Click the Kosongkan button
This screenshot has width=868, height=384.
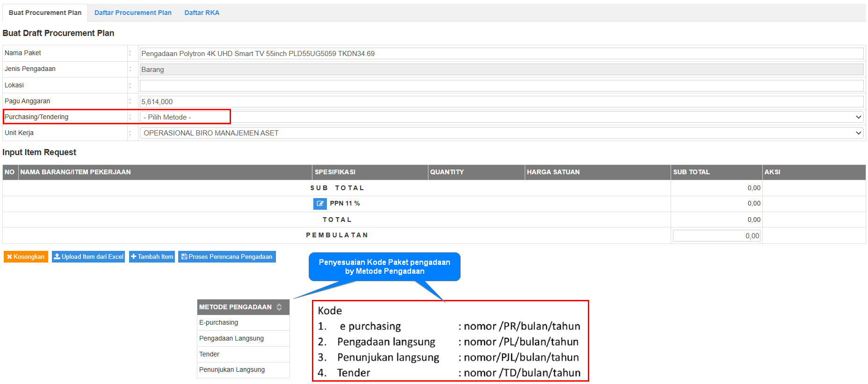point(26,257)
